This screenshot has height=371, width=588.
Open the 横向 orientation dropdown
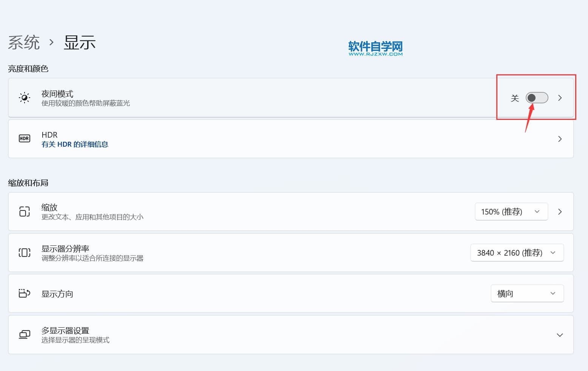(527, 293)
